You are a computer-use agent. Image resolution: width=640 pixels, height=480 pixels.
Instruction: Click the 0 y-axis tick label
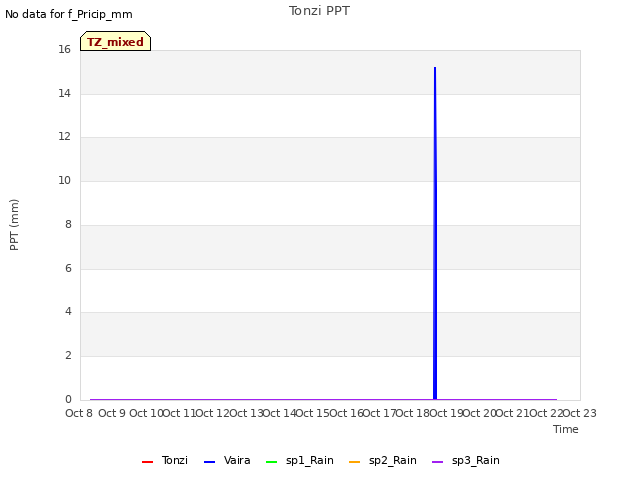click(68, 399)
